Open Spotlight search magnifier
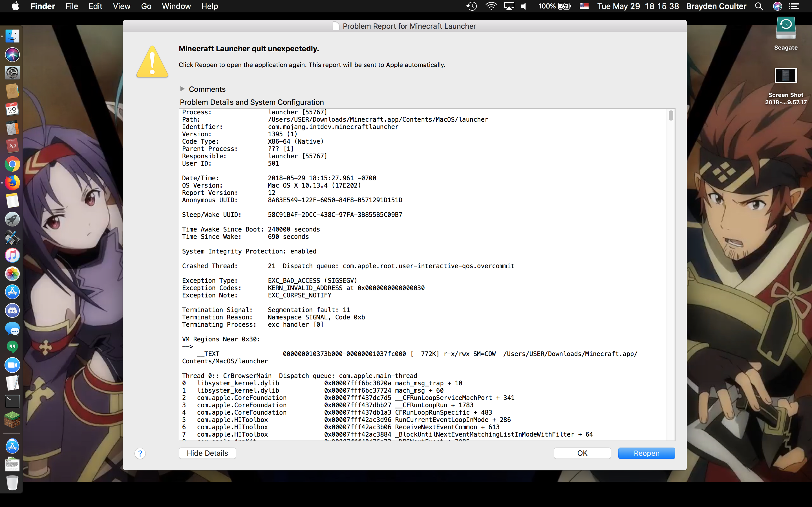812x507 pixels. click(x=759, y=6)
